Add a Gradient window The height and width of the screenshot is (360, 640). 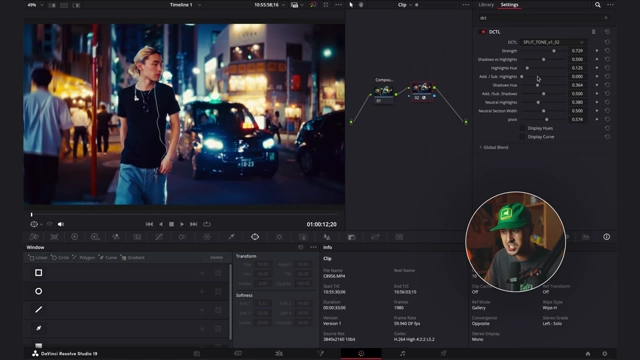[x=132, y=258]
